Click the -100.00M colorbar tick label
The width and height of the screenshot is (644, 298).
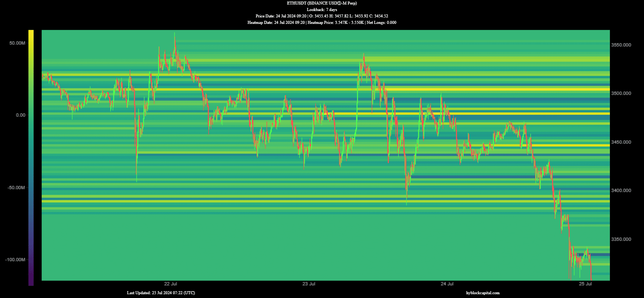pyautogui.click(x=16, y=260)
